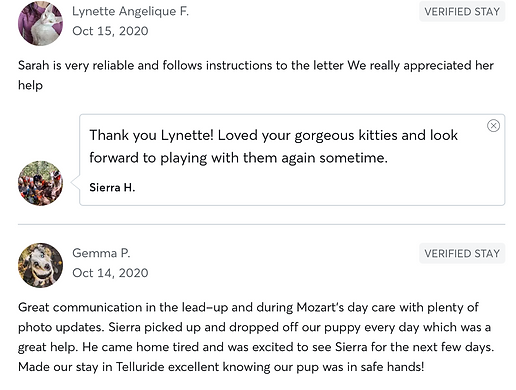
Task: Click the VERIFIED STAY badge on Lynette's review
Action: point(462,12)
